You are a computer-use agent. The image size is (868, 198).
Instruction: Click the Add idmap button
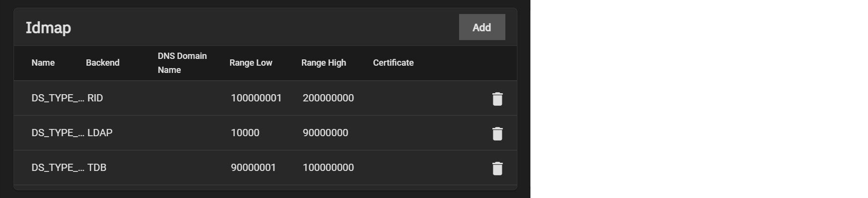point(482,28)
